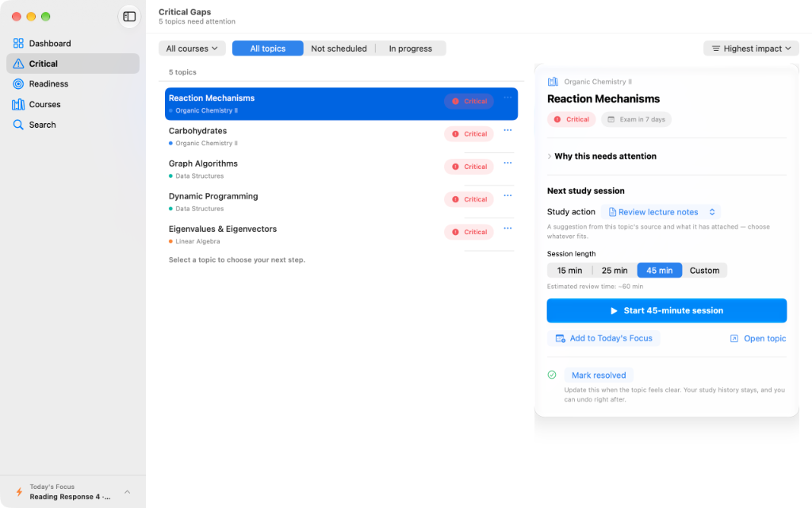The width and height of the screenshot is (812, 508).
Task: Choose Custom session length
Action: (704, 271)
